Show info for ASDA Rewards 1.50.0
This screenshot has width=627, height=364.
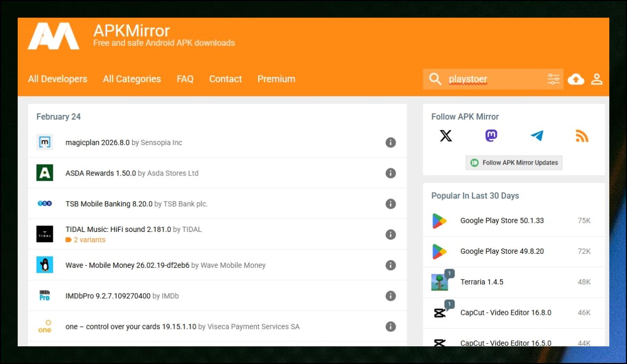point(391,173)
